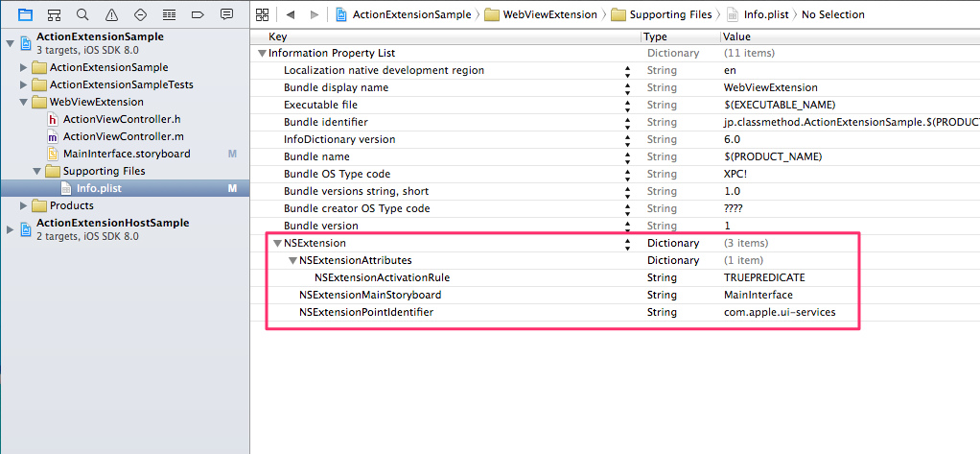Open key stepper for Executable file
This screenshot has height=454, width=980.
click(627, 106)
